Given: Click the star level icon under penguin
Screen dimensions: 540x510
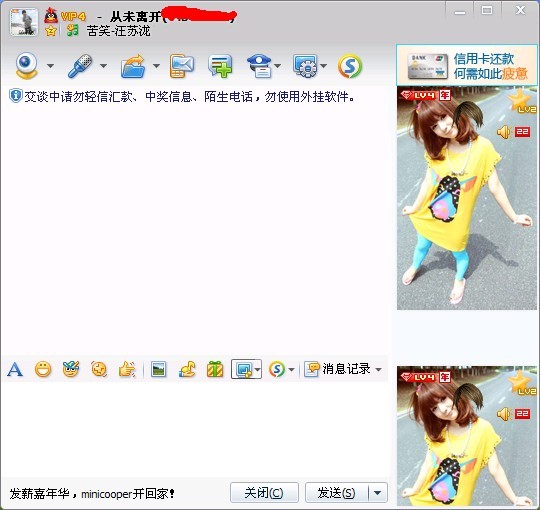Looking at the screenshot, I should 51,31.
